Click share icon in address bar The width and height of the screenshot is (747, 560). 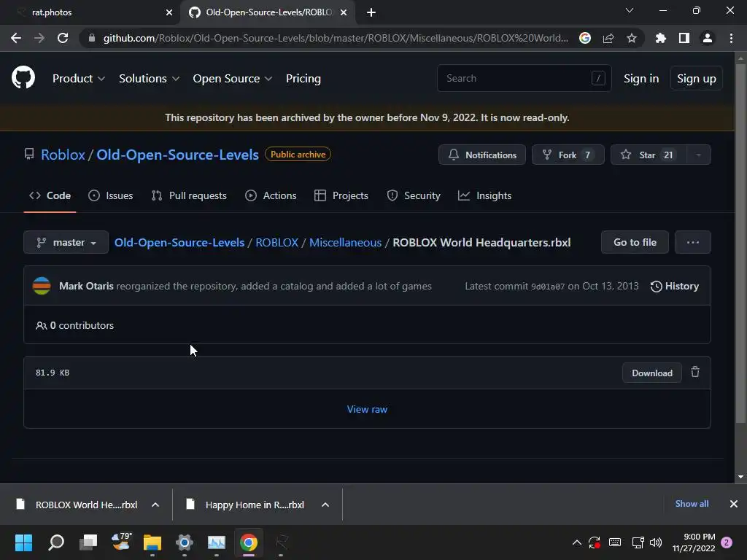pos(608,38)
